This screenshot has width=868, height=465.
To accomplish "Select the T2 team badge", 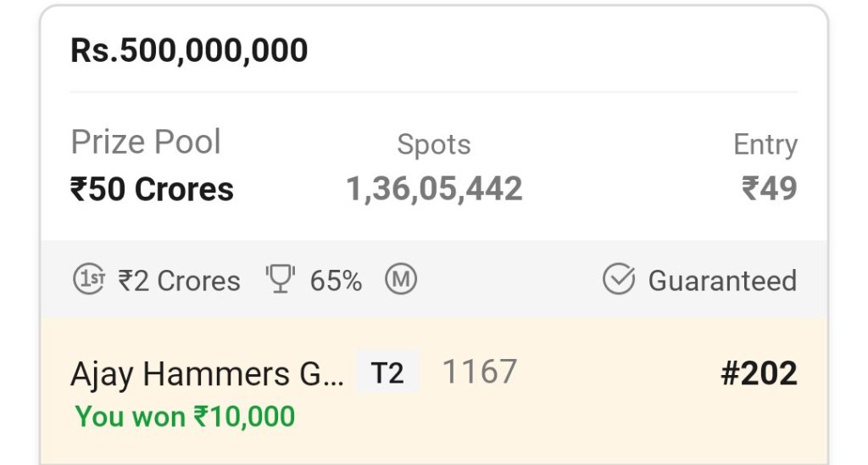I will pos(387,373).
